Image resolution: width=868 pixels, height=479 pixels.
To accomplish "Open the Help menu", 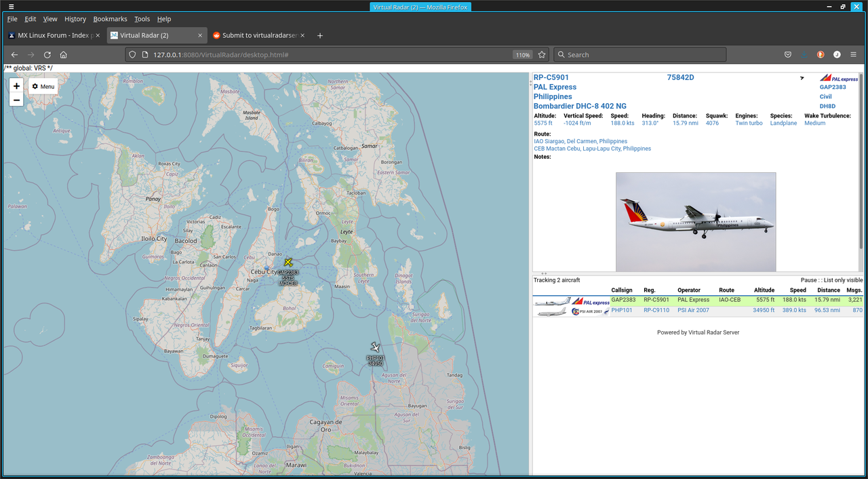I will point(163,19).
